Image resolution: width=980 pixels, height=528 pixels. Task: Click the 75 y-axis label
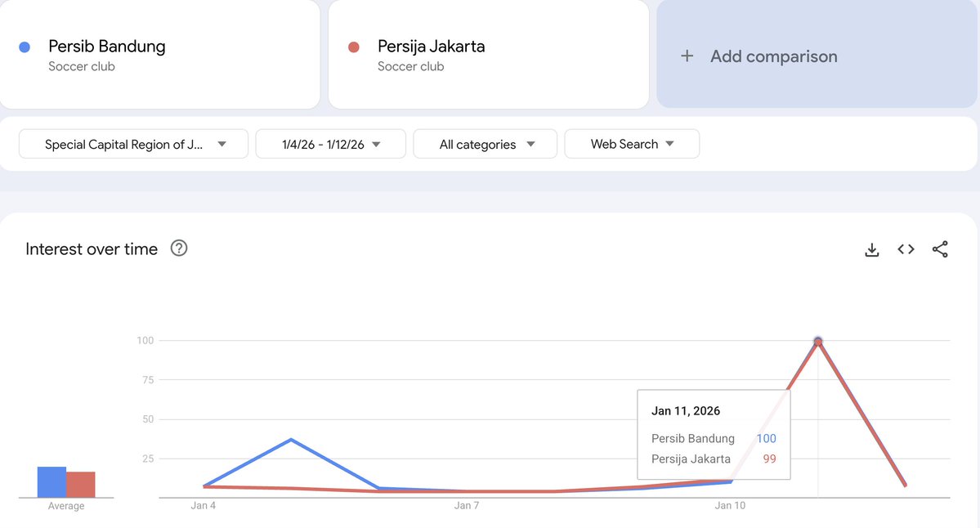pyautogui.click(x=147, y=380)
